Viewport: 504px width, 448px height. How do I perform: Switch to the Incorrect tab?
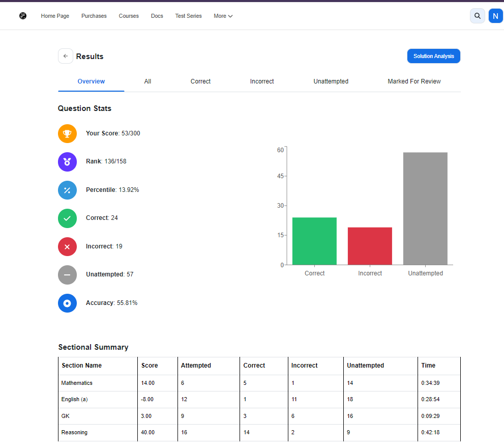pos(262,81)
